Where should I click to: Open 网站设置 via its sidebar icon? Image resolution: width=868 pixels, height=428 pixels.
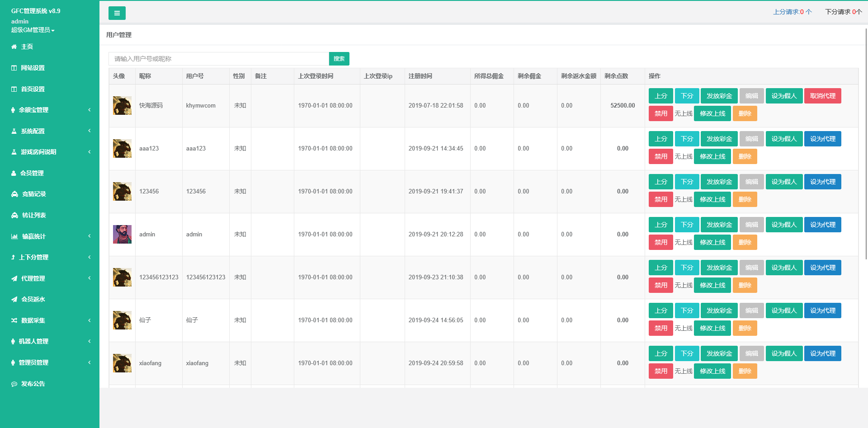13,68
